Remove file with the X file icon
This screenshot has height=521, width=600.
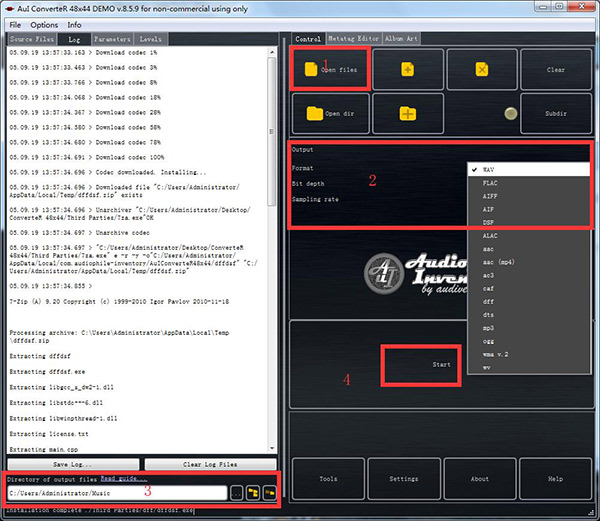pos(482,69)
